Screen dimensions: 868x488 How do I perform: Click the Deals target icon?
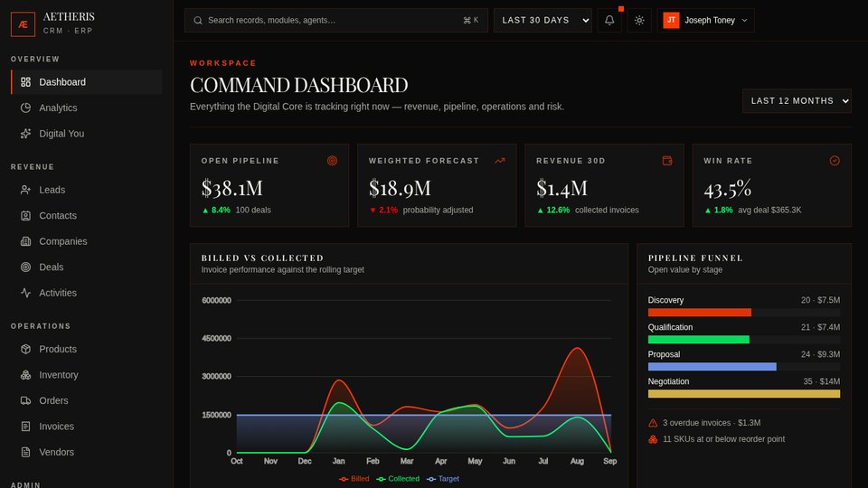[x=25, y=267]
